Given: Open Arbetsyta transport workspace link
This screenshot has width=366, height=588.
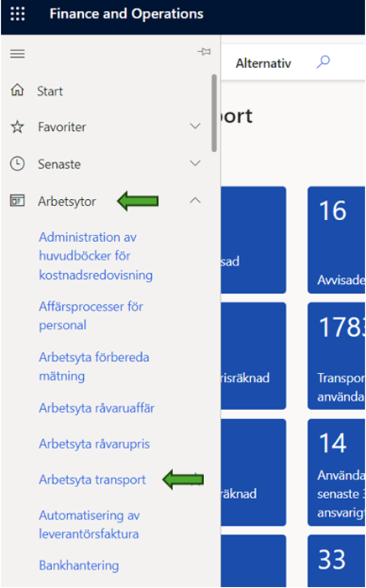Looking at the screenshot, I should [x=92, y=480].
